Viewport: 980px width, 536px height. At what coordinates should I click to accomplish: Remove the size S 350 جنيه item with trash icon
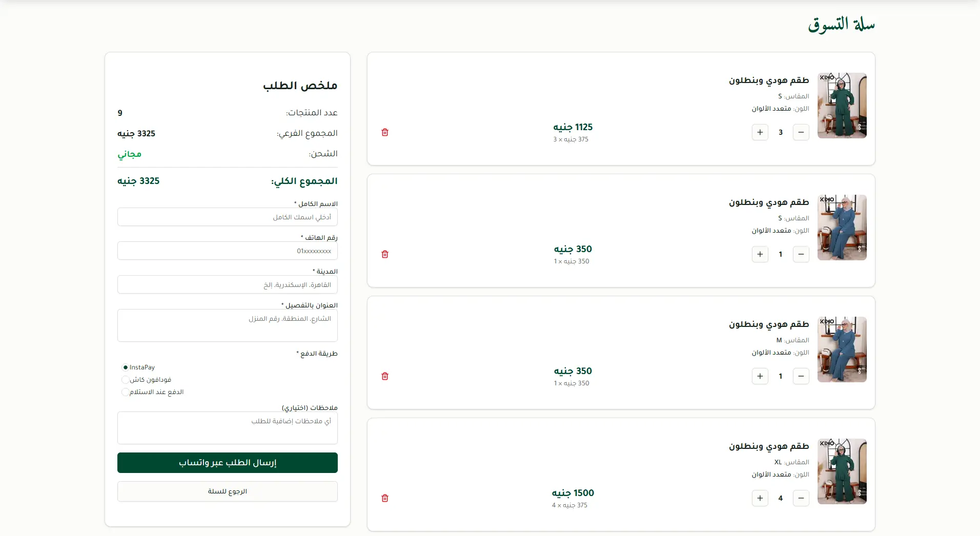[385, 254]
